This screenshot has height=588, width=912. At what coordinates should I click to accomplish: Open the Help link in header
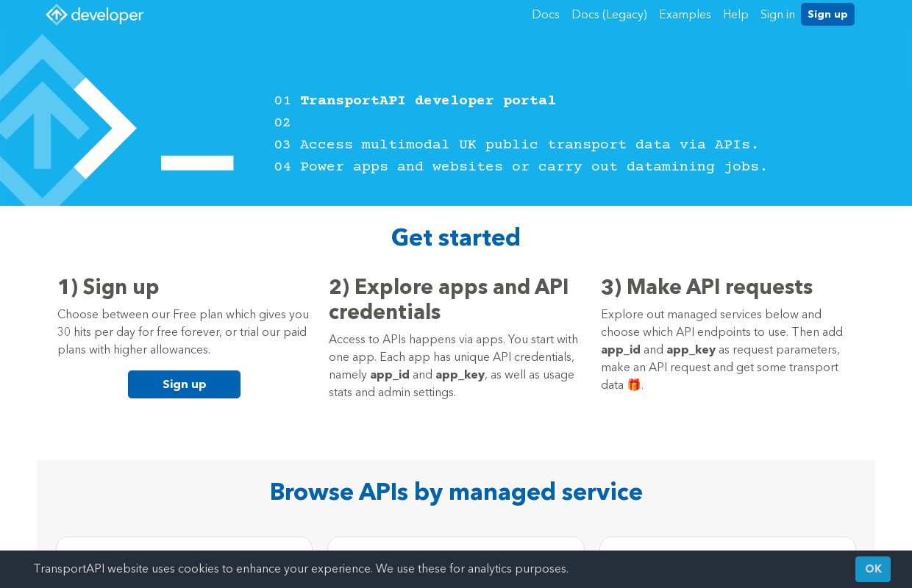[x=735, y=15]
